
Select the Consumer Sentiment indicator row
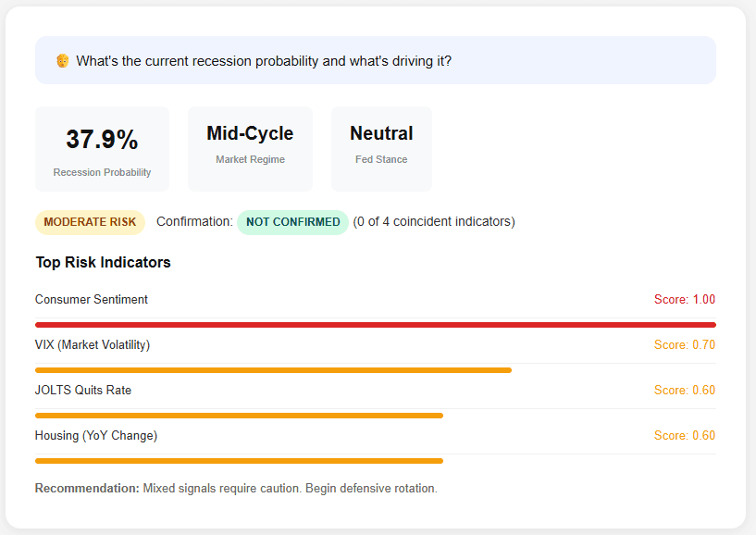[91, 299]
